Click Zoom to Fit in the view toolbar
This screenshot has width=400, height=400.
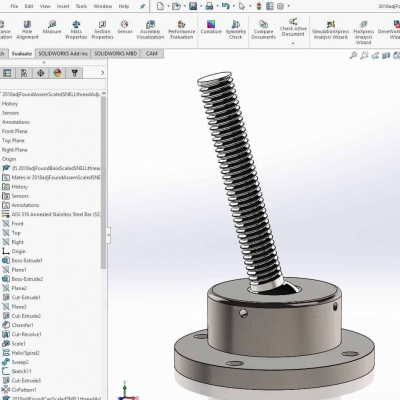pyautogui.click(x=353, y=56)
